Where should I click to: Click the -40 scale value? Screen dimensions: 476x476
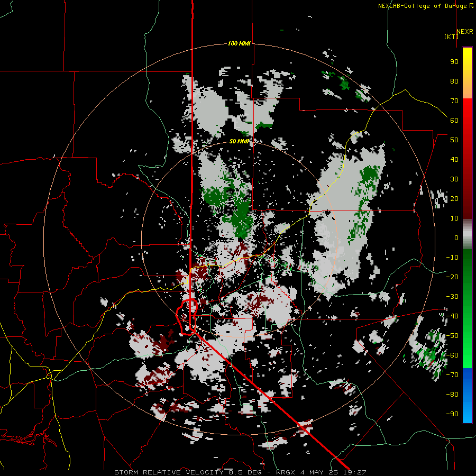tap(452, 316)
